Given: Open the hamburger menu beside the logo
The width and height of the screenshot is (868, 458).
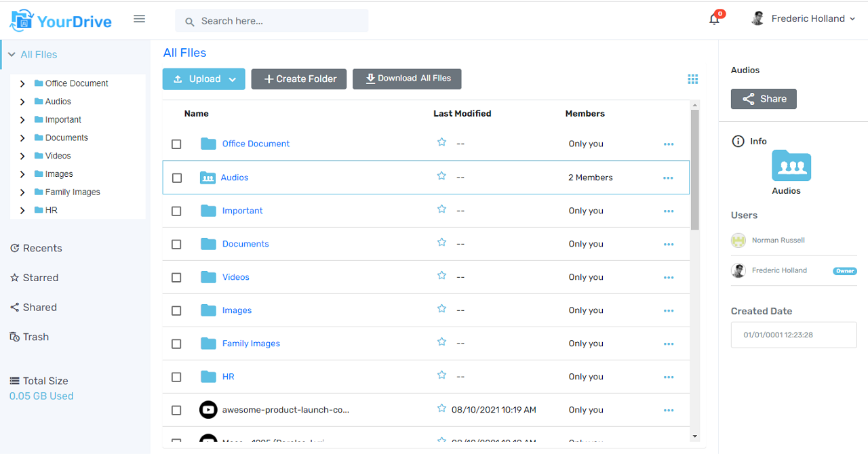Looking at the screenshot, I should [139, 18].
